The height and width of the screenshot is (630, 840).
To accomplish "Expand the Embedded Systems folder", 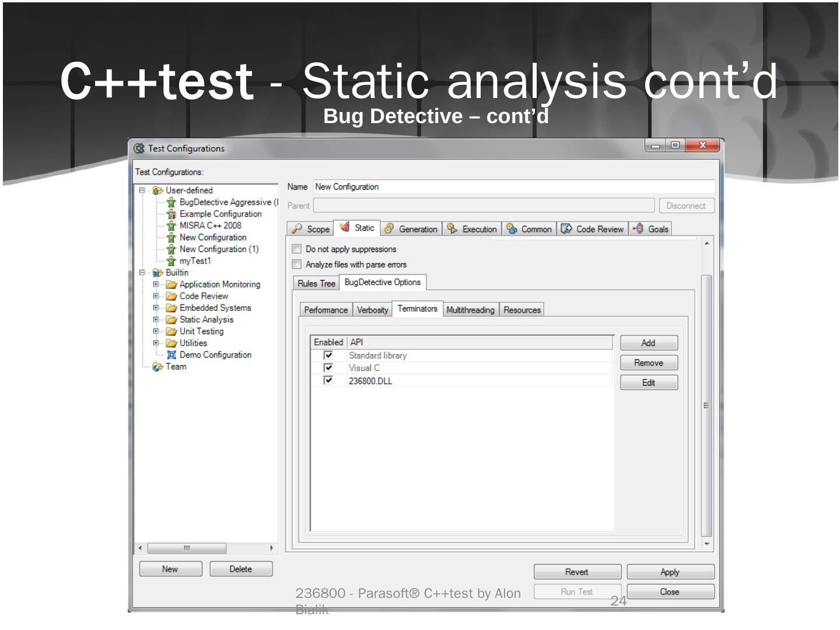I will coord(156,308).
